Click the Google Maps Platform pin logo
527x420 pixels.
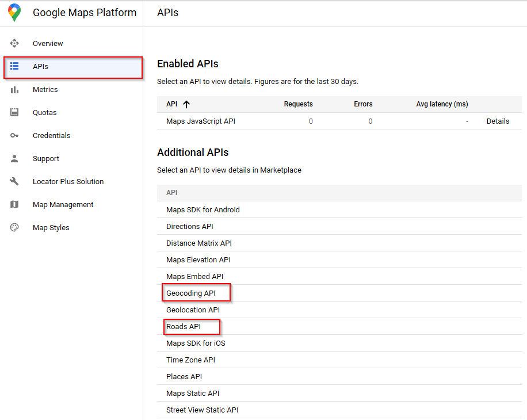tap(14, 12)
